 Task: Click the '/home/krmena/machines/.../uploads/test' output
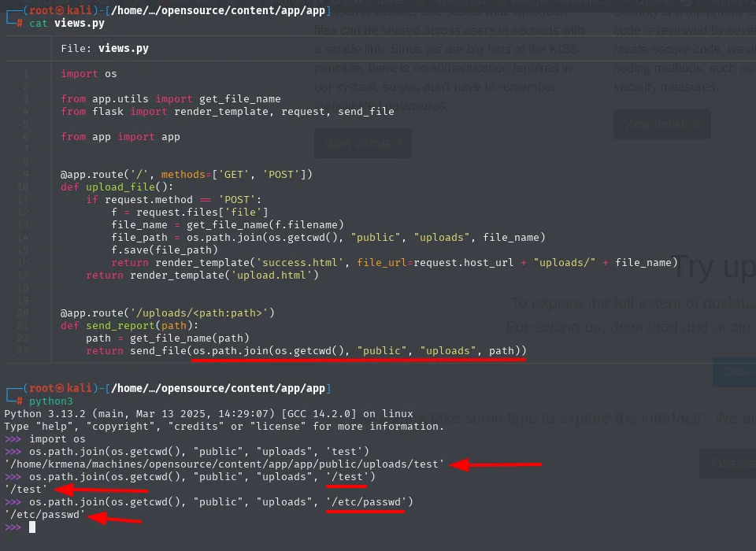tap(224, 464)
